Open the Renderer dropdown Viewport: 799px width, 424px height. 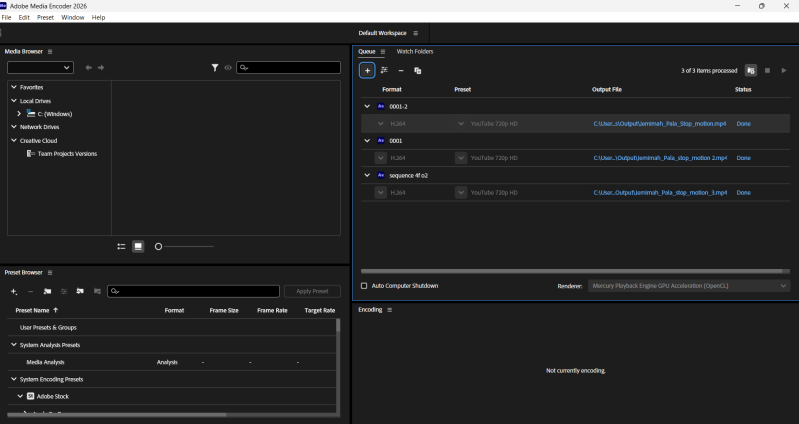689,286
